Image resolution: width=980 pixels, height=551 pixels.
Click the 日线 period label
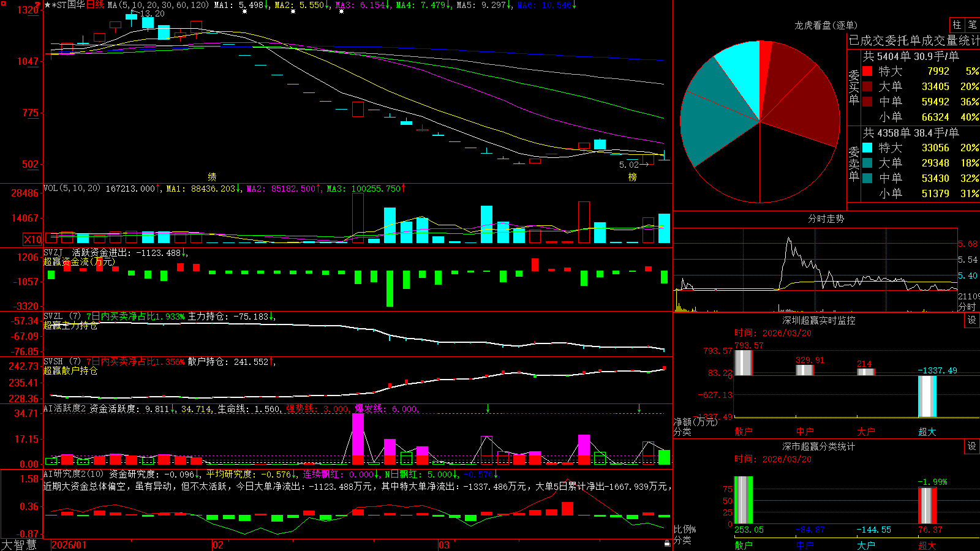[x=95, y=5]
